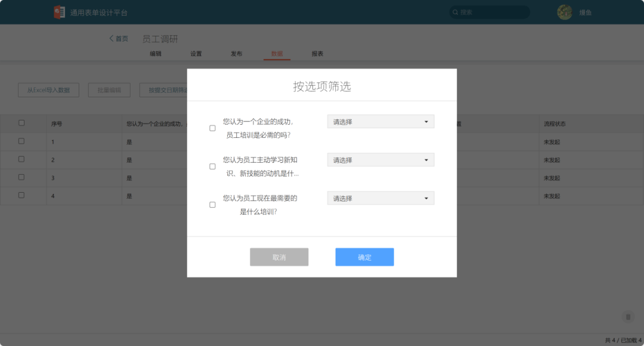
Task: Toggle the select-all checkbox in table header
Action: 22,123
